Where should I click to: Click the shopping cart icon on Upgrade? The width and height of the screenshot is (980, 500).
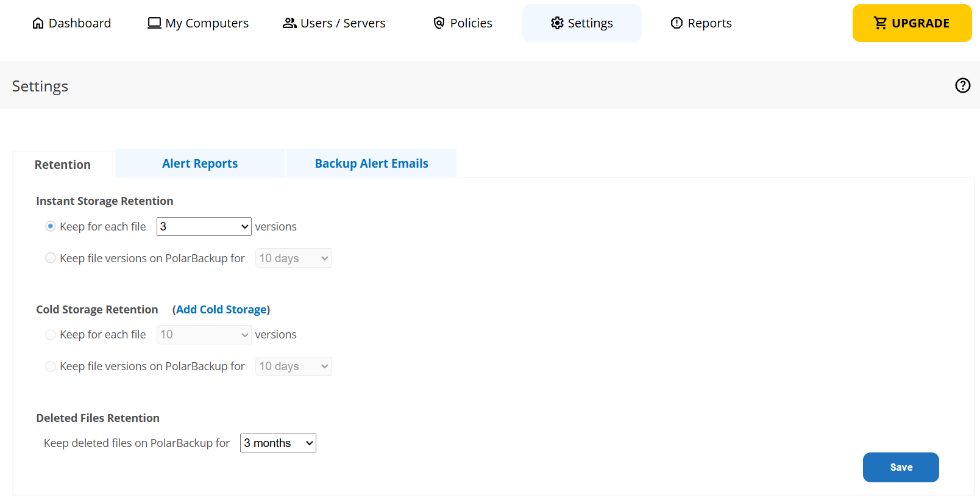coord(880,23)
